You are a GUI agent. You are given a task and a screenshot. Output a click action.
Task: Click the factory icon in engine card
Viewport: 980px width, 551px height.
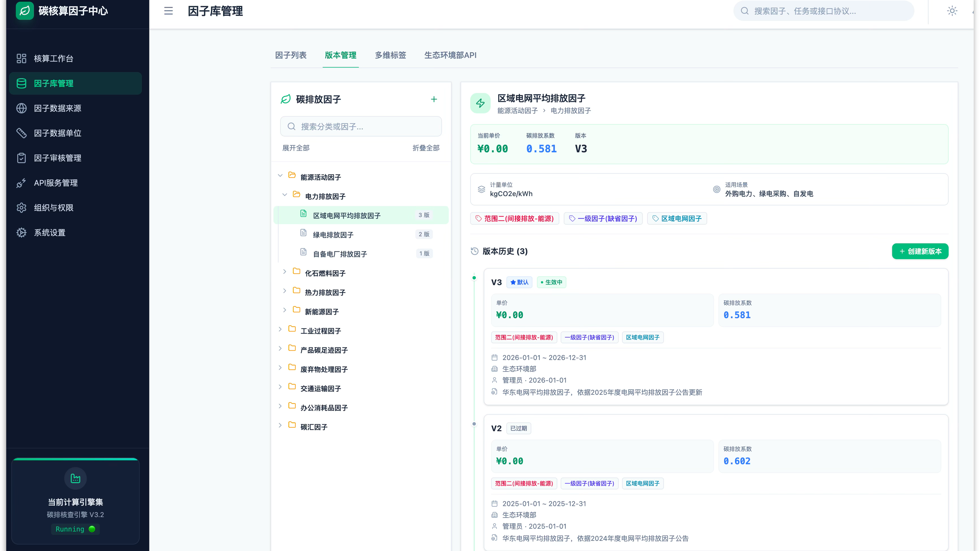75,478
